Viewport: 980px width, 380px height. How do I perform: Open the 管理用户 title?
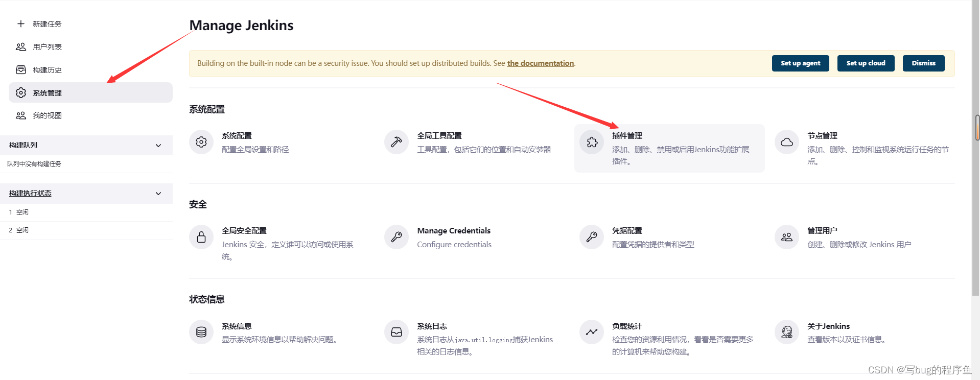[822, 230]
